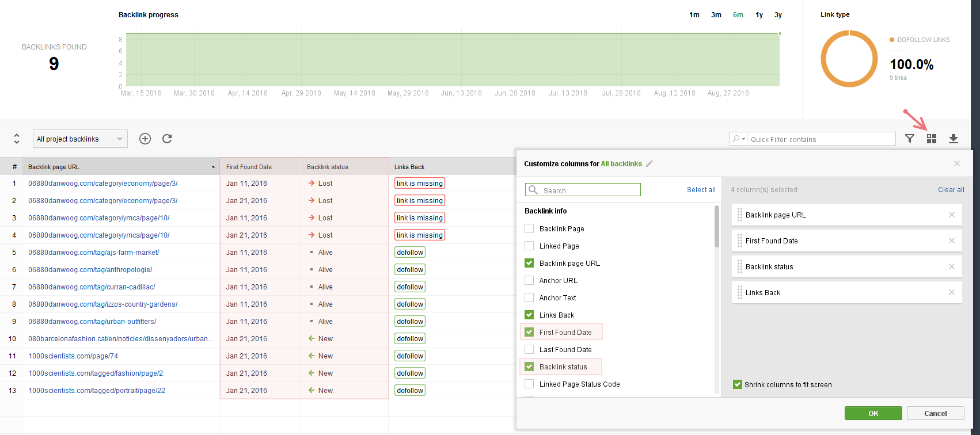Click the add backlinks plus icon

(x=145, y=139)
